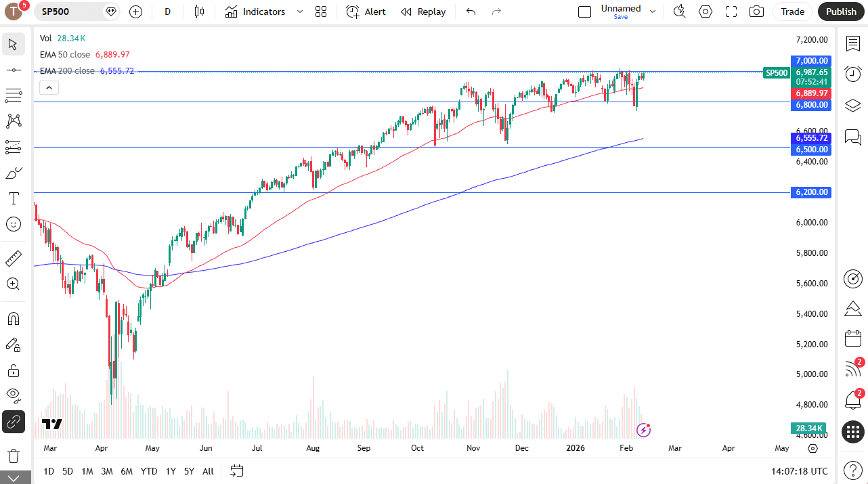
Task: Toggle magnet mode for drawings
Action: point(13,319)
